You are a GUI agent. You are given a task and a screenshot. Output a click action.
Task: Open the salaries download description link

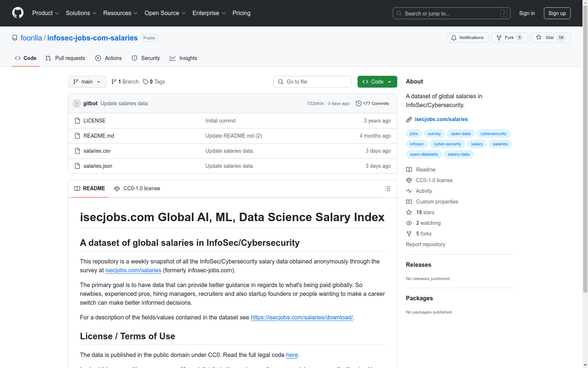click(302, 317)
